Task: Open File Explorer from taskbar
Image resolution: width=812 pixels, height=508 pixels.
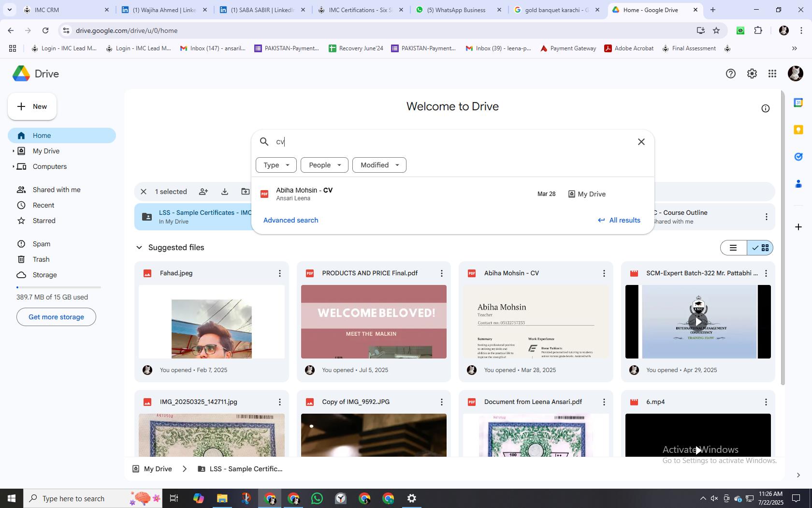Action: (x=222, y=498)
